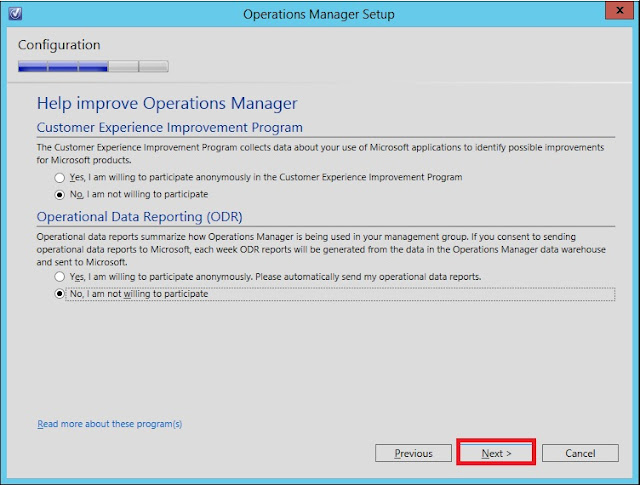Click the Operations Manager Setup title text
Screen dimensions: 640x485
coord(319,14)
